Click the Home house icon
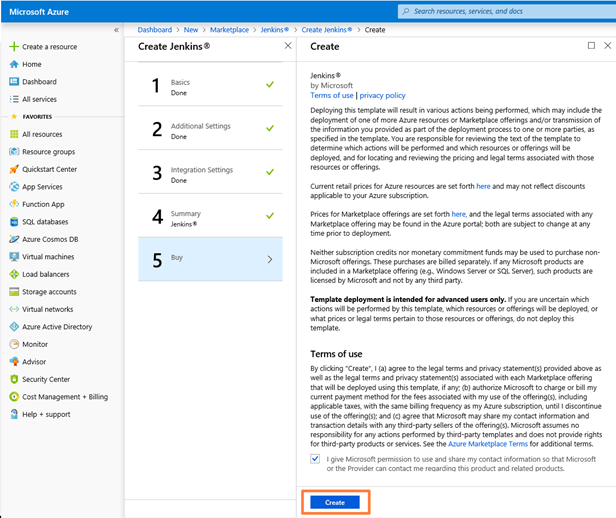This screenshot has width=616, height=518. coord(14,64)
